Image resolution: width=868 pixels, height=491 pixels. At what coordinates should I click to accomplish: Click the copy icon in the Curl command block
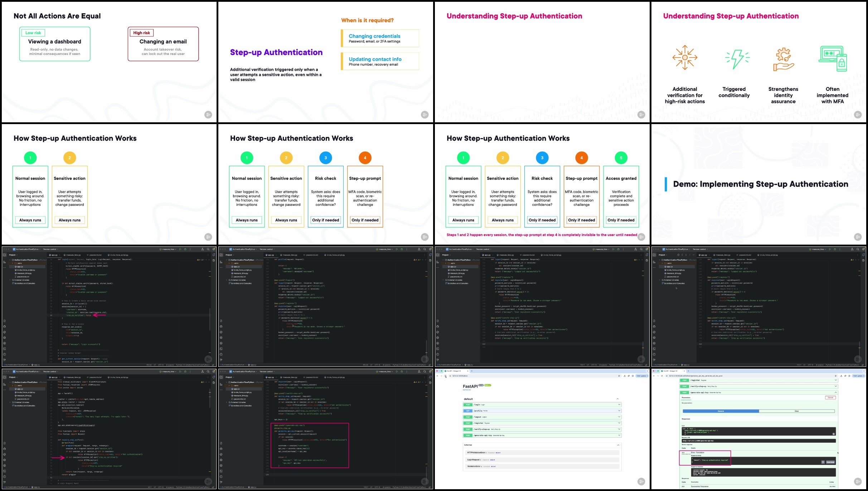click(x=833, y=434)
